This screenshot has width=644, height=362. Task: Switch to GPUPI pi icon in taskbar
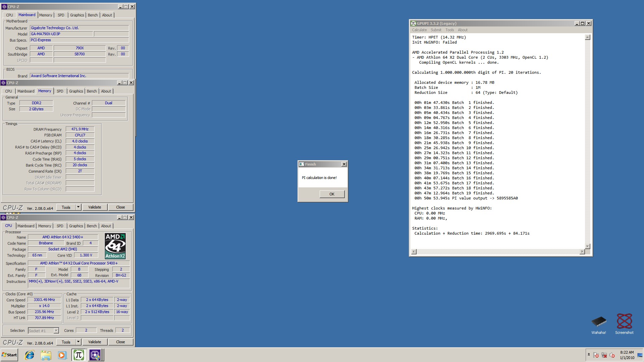(x=78, y=355)
